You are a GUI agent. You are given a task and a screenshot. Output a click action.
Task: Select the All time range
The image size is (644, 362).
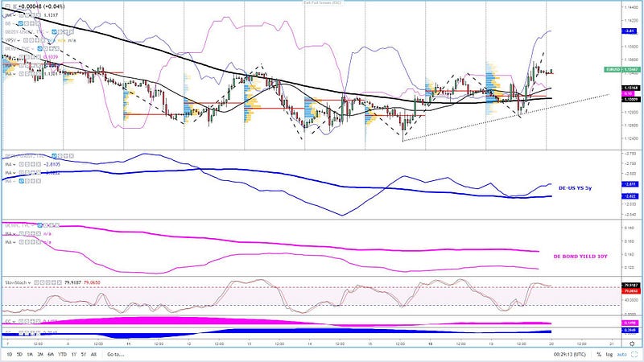(93, 354)
